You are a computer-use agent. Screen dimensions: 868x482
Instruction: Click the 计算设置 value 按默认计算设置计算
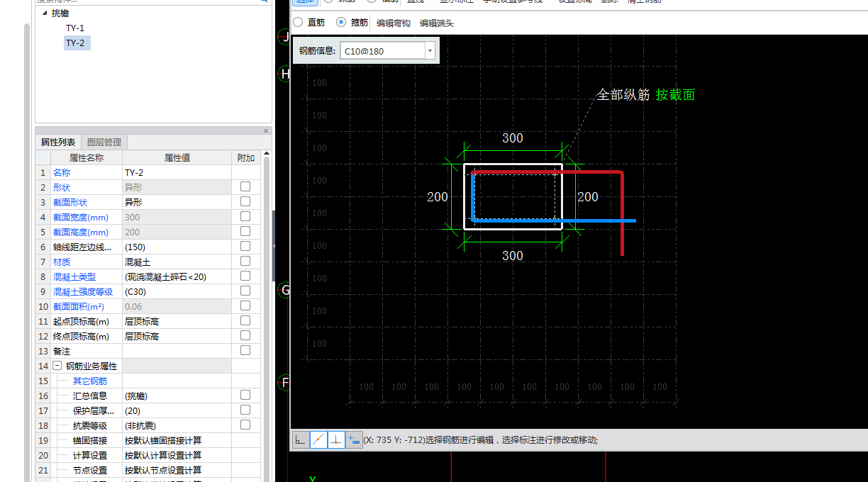[x=177, y=455]
